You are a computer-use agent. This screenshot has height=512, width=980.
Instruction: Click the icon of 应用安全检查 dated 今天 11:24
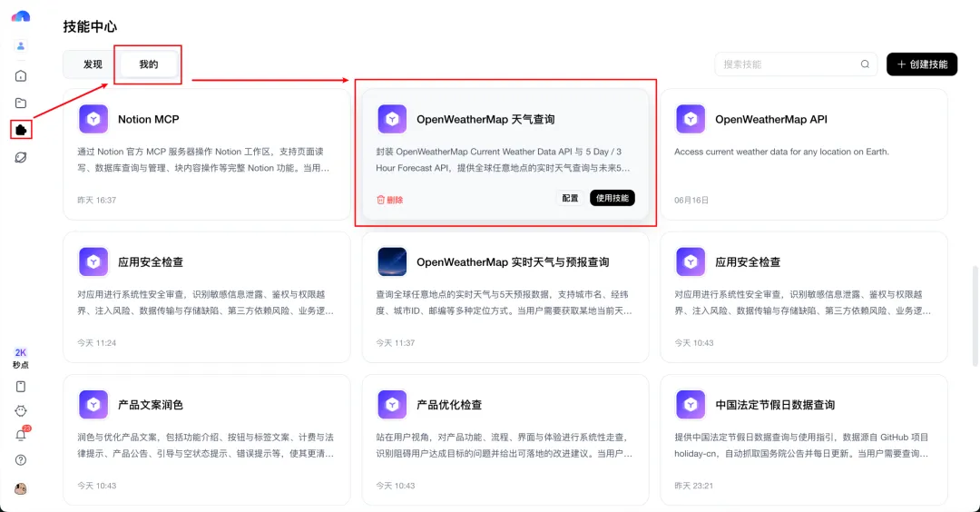[x=93, y=262]
